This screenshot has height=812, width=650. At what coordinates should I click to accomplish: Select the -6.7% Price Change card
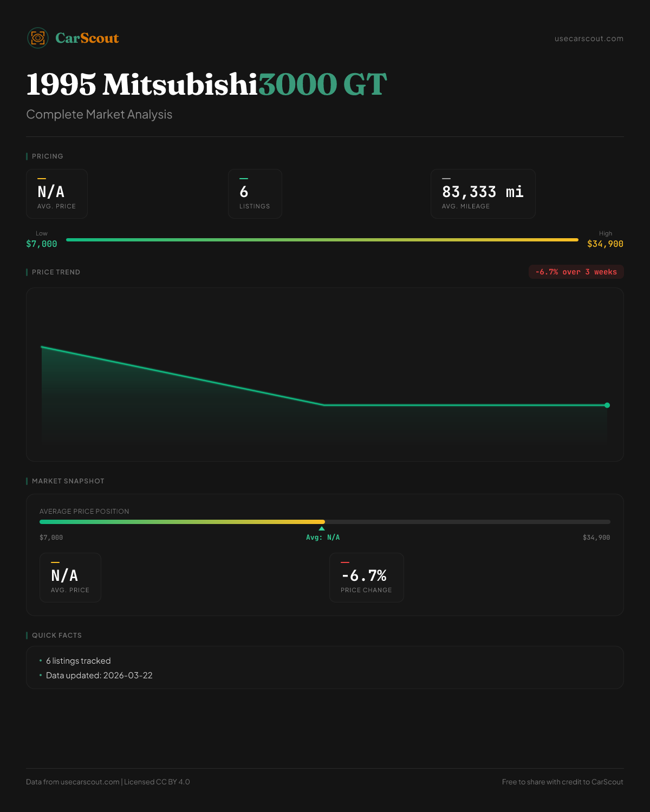pos(366,578)
